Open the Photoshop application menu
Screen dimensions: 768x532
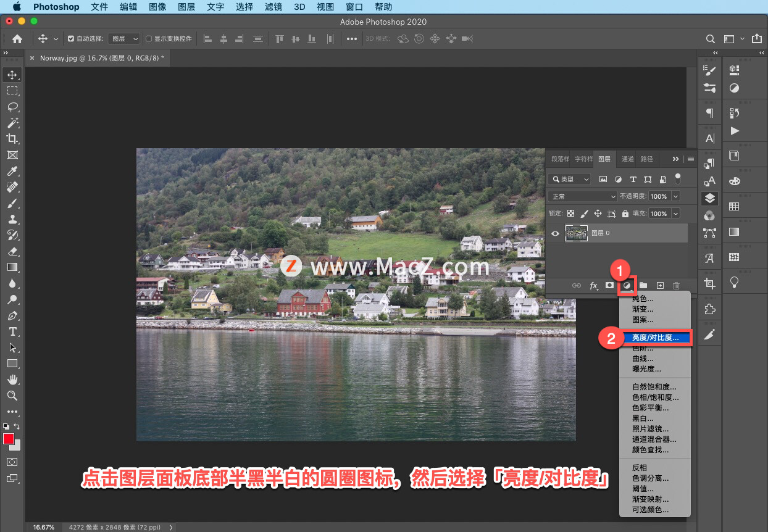56,7
